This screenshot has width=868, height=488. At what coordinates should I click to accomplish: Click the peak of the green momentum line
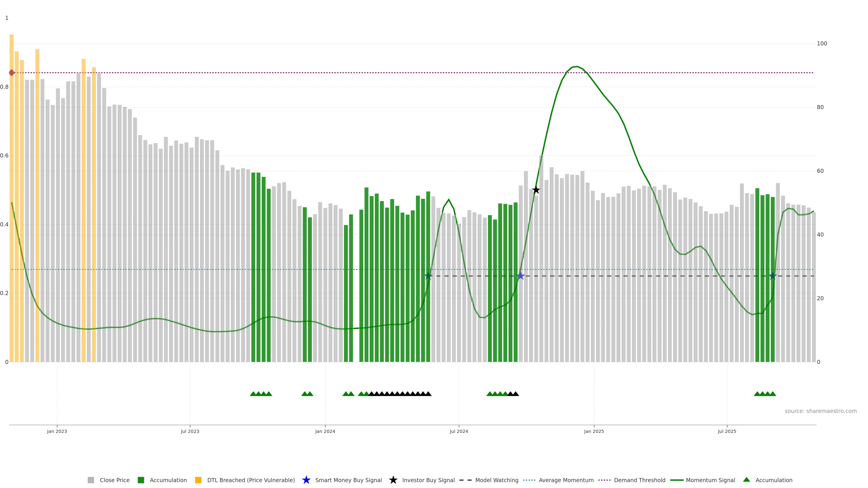pyautogui.click(x=577, y=67)
